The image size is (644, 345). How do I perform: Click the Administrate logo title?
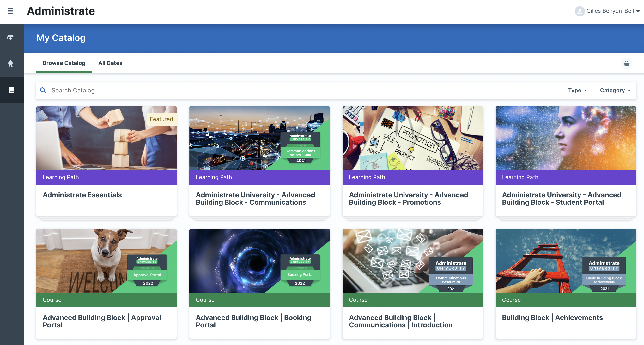[x=61, y=11]
